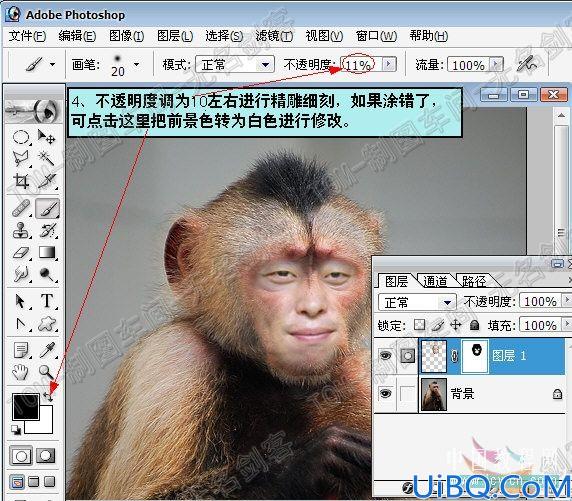
Task: Toggle lock position
Action: [456, 325]
